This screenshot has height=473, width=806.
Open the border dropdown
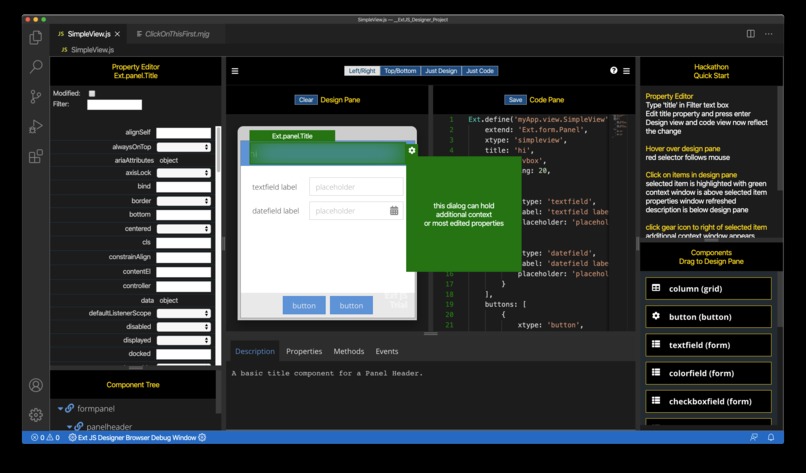click(x=184, y=201)
